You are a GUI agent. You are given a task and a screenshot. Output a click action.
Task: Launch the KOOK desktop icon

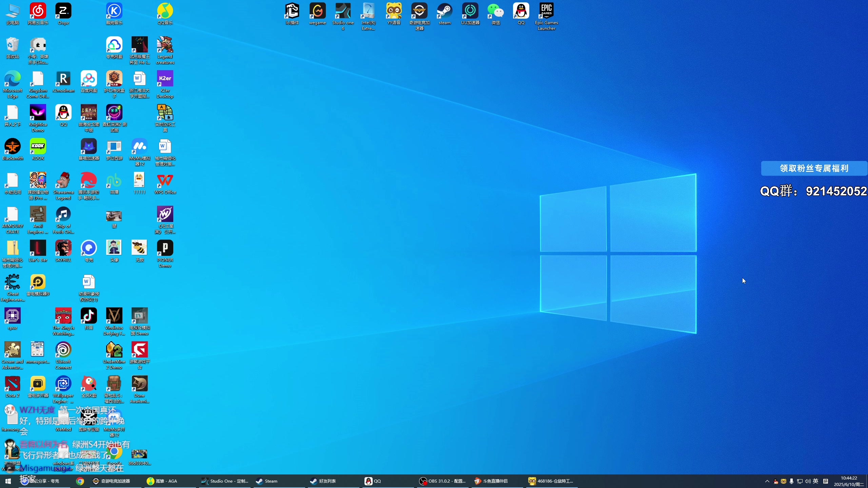[38, 150]
